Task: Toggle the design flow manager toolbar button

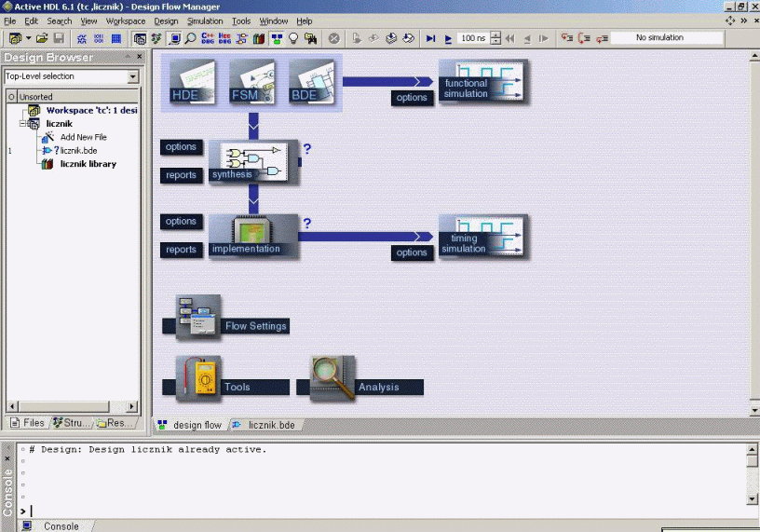Action: (x=277, y=38)
